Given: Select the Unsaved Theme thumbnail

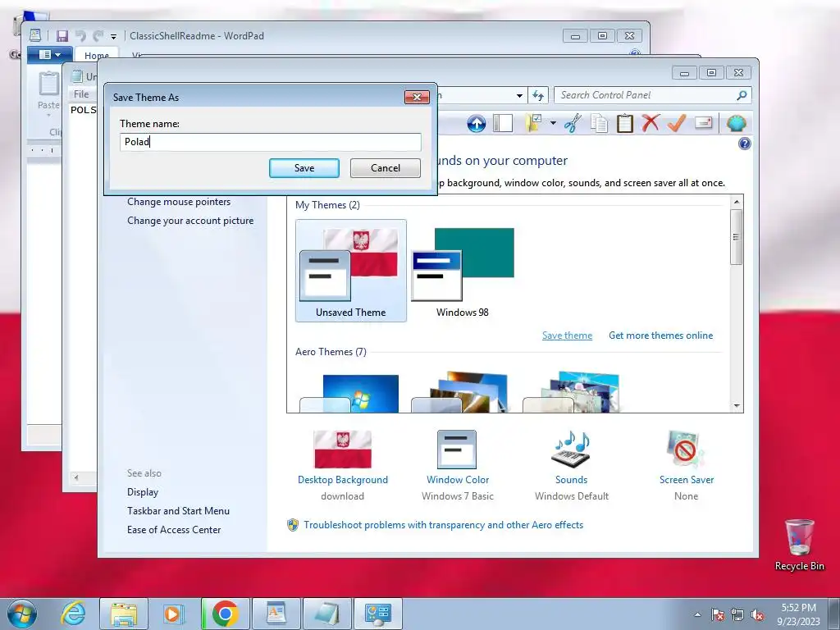Looking at the screenshot, I should [351, 271].
